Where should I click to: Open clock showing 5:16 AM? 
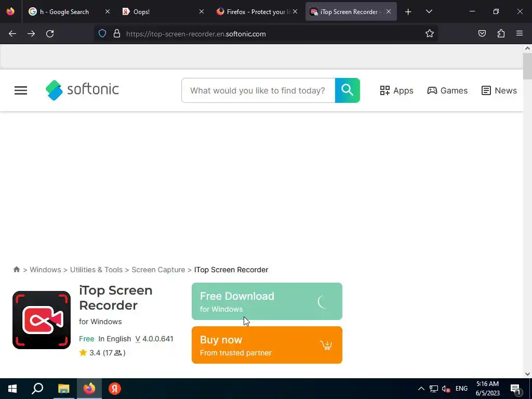coord(487,389)
